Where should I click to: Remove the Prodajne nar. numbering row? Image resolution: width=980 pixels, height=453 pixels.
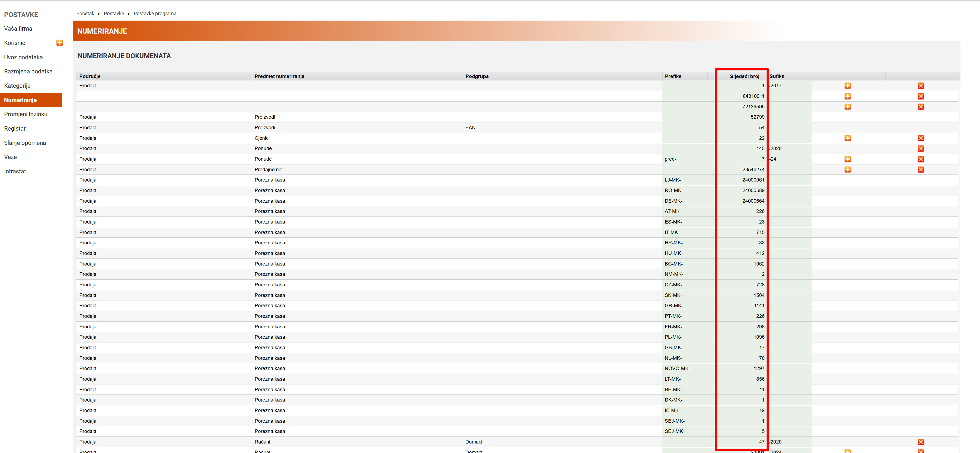tap(920, 170)
